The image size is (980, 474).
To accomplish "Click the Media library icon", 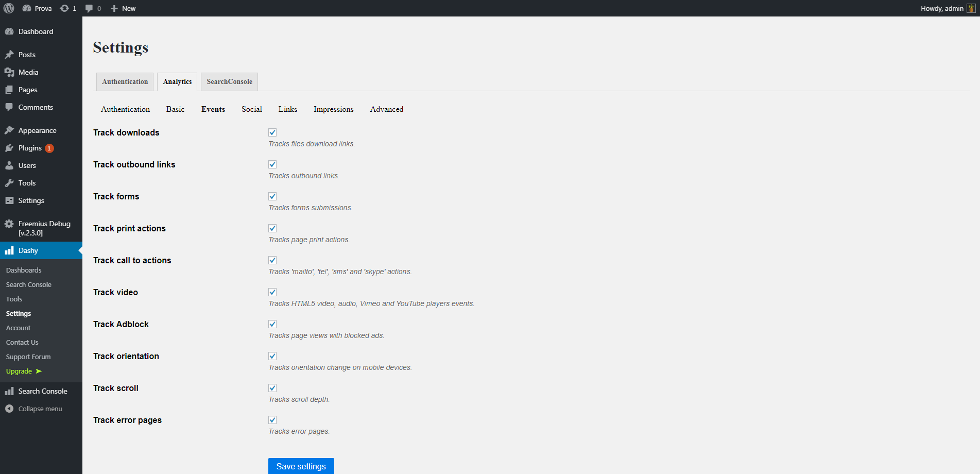I will click(9, 72).
